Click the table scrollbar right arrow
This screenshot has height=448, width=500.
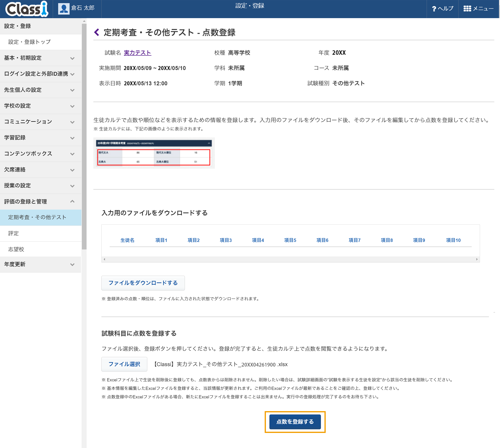pos(477,259)
